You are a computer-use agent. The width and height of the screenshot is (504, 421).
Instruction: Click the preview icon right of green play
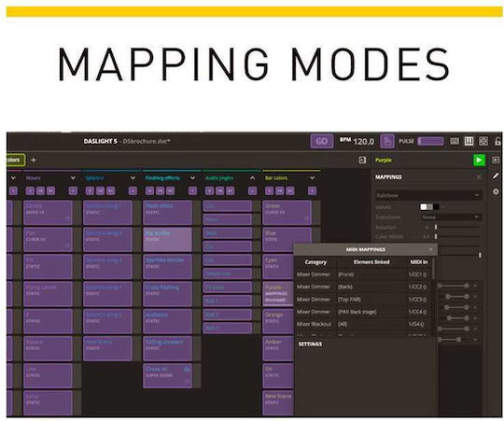496,160
